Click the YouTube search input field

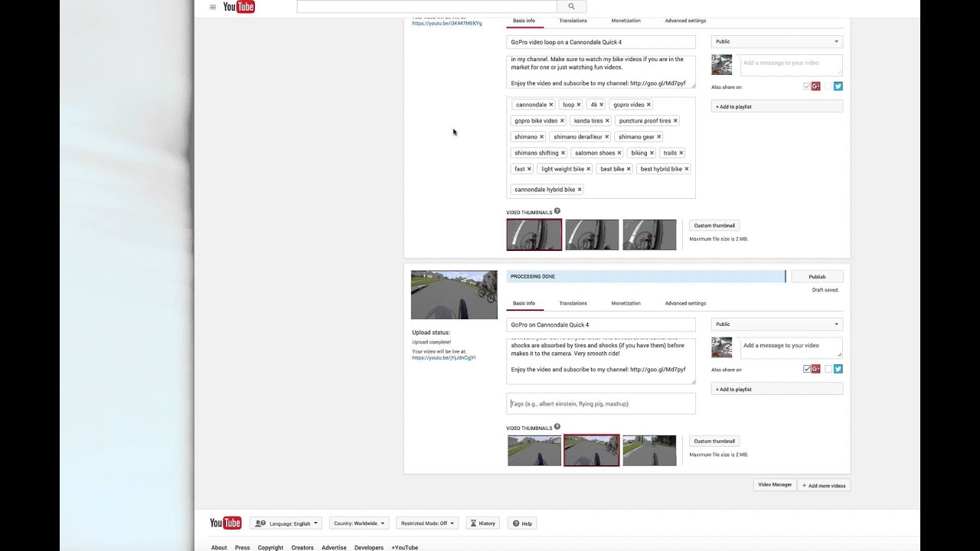(426, 7)
